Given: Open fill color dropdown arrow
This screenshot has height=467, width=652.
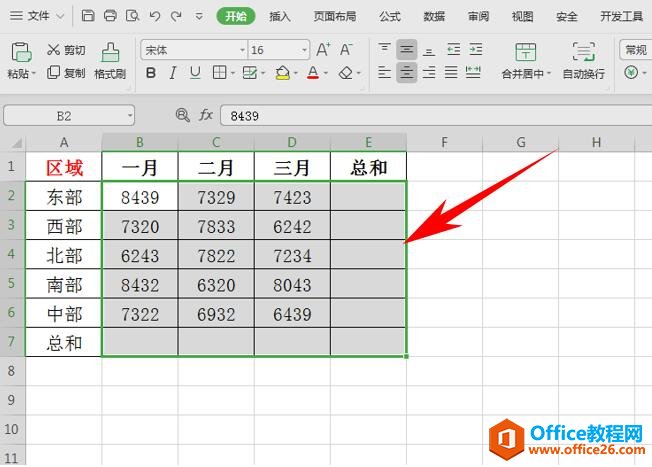Looking at the screenshot, I should pyautogui.click(x=296, y=74).
